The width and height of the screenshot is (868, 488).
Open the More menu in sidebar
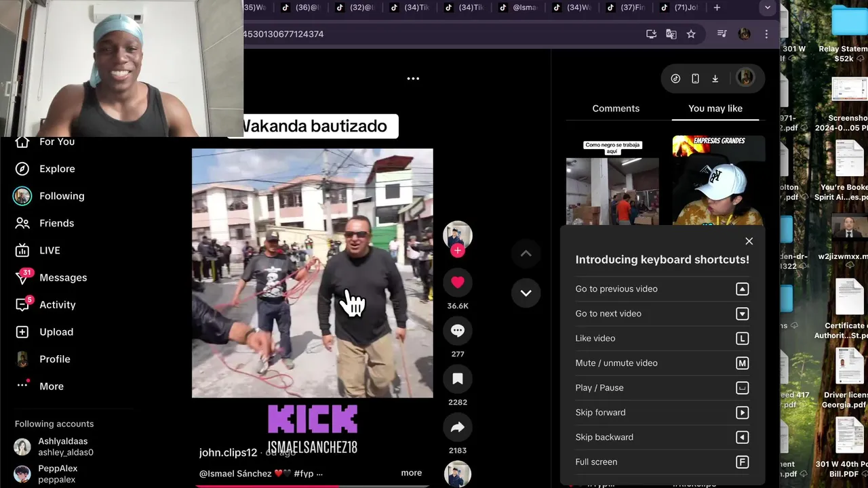[39, 386]
